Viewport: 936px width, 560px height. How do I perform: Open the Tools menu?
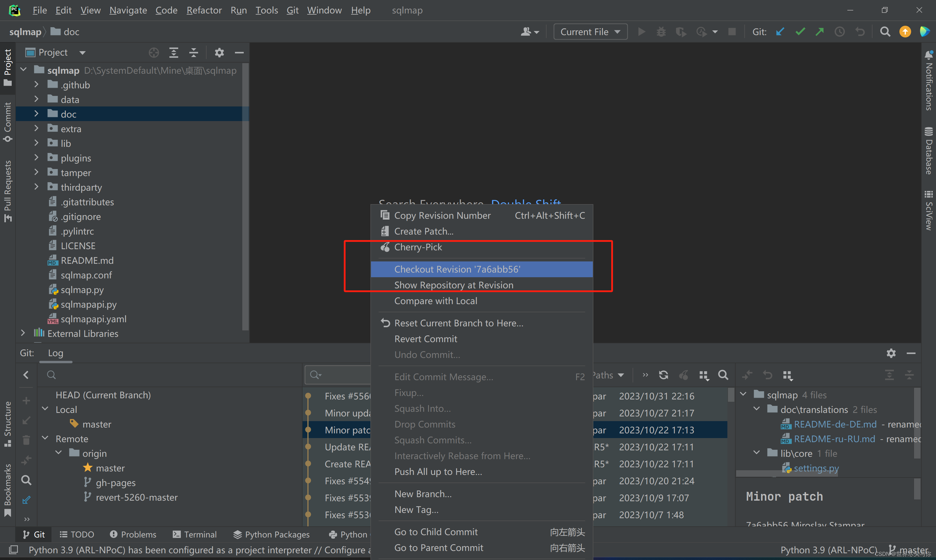click(x=267, y=10)
